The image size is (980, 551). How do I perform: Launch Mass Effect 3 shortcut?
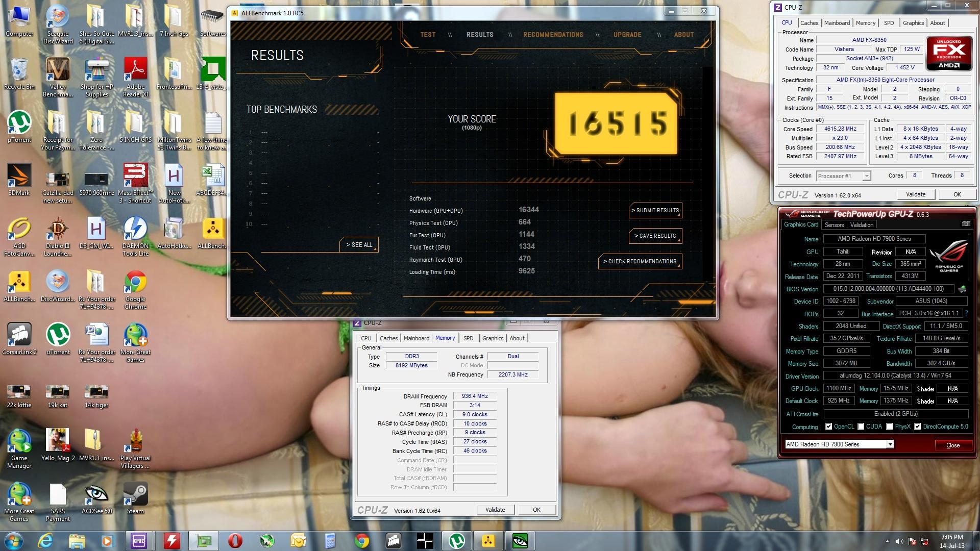pos(135,184)
